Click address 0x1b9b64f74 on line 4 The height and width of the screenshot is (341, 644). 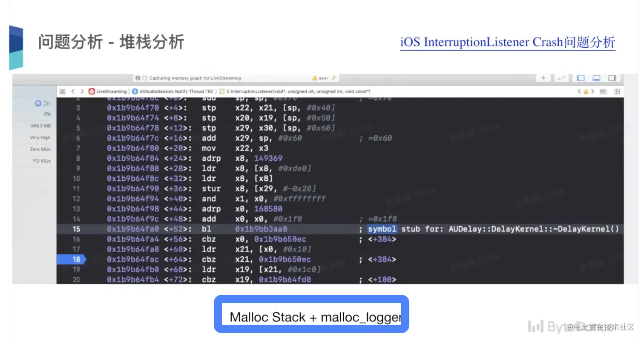pyautogui.click(x=133, y=118)
